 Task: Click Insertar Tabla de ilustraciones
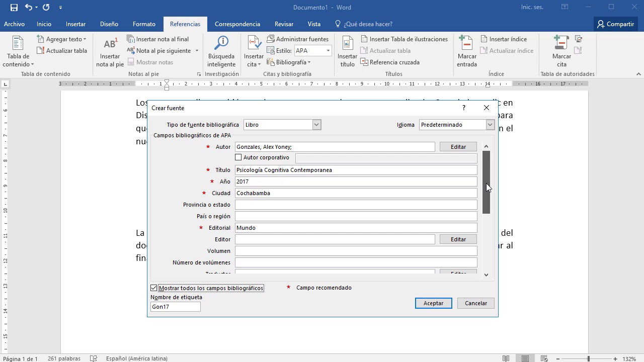(404, 39)
